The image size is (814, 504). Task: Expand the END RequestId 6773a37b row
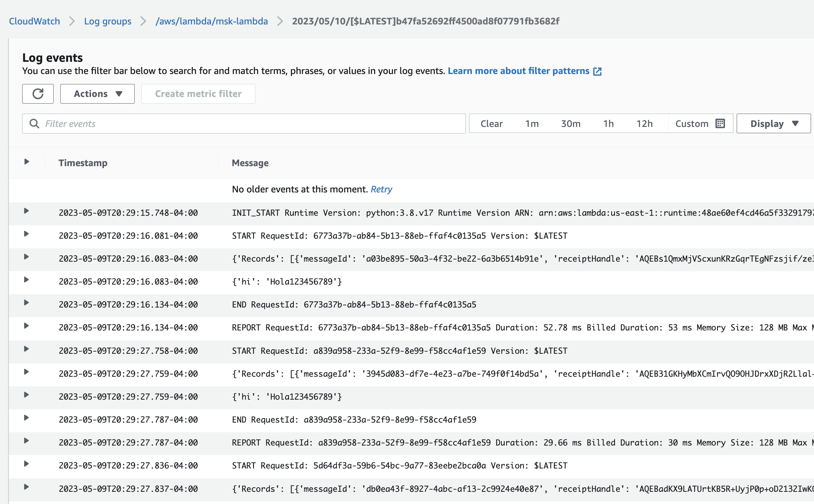coord(26,303)
